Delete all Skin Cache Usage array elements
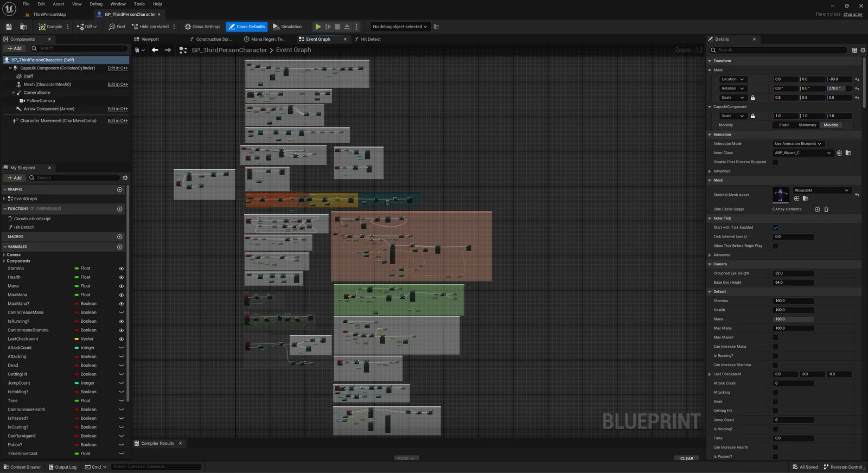This screenshot has width=868, height=473. [826, 209]
